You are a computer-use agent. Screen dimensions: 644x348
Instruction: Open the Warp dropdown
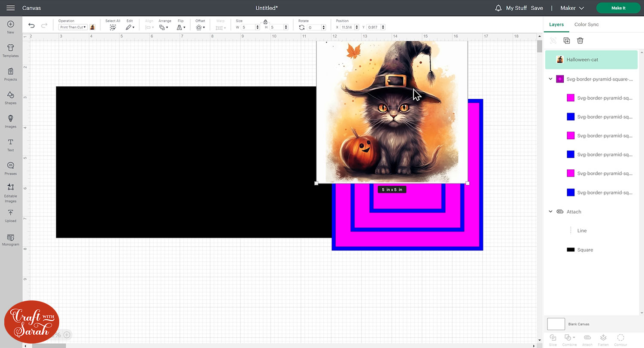pyautogui.click(x=220, y=27)
